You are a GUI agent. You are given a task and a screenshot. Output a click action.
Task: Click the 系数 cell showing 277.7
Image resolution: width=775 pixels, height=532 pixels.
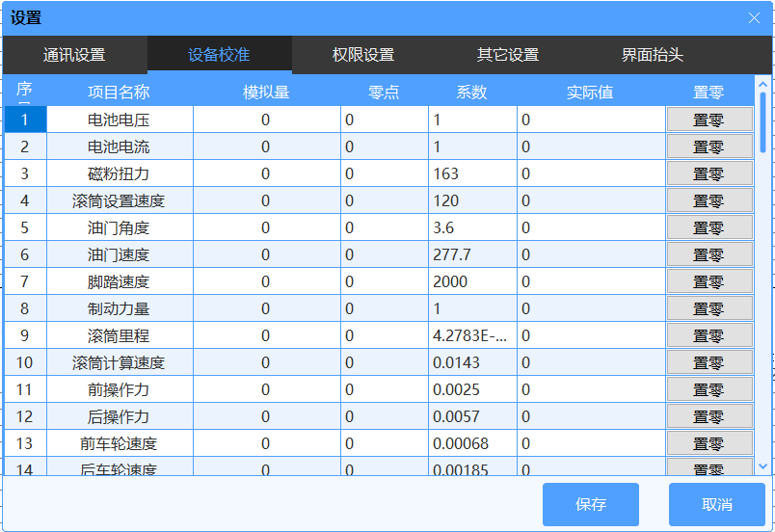[472, 255]
